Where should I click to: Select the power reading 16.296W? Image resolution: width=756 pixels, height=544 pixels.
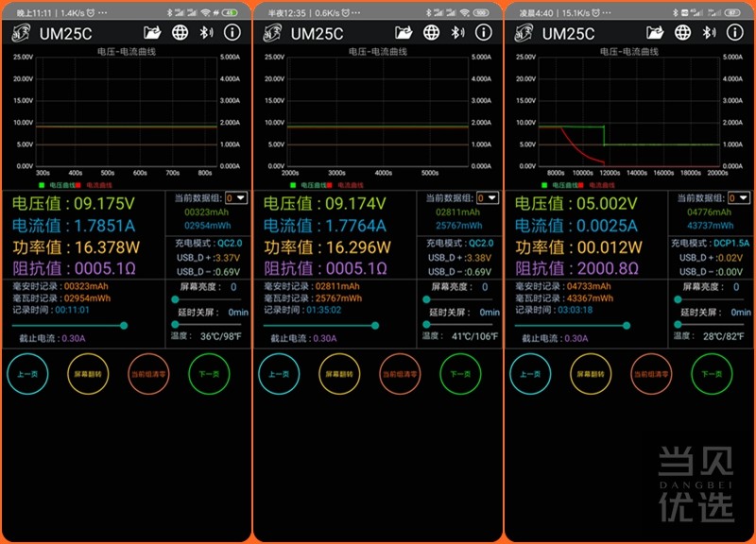tap(358, 247)
